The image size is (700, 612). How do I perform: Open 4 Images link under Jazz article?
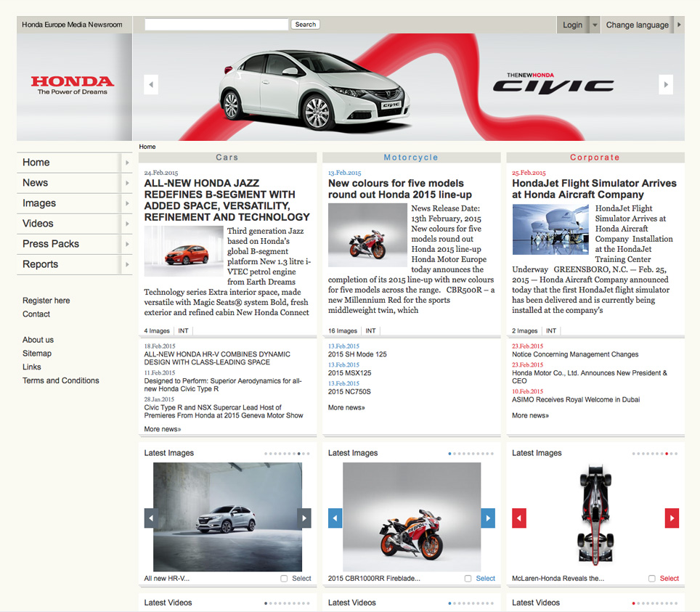click(157, 331)
